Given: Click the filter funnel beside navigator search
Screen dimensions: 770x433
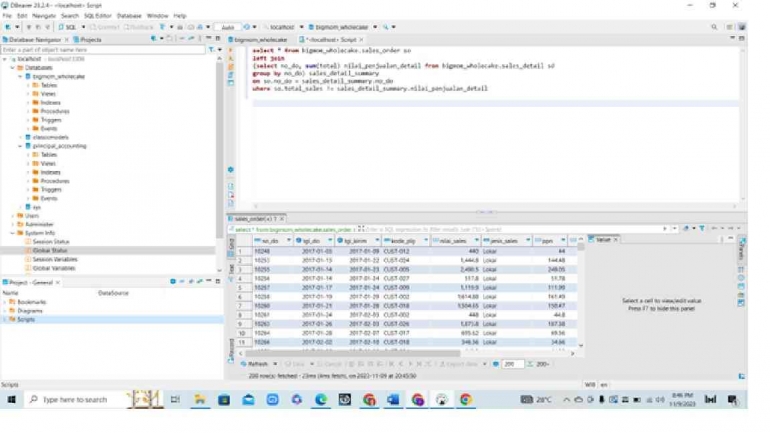Looking at the screenshot, I should tap(211, 50).
